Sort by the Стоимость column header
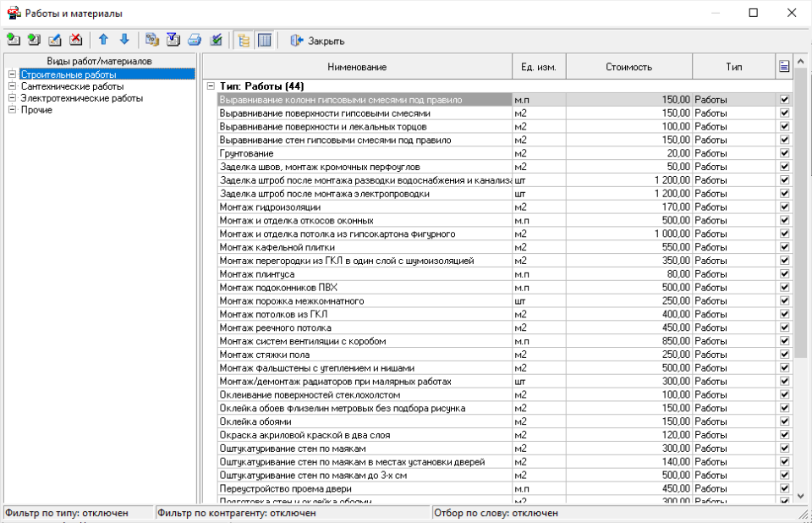The image size is (812, 523). tap(628, 67)
